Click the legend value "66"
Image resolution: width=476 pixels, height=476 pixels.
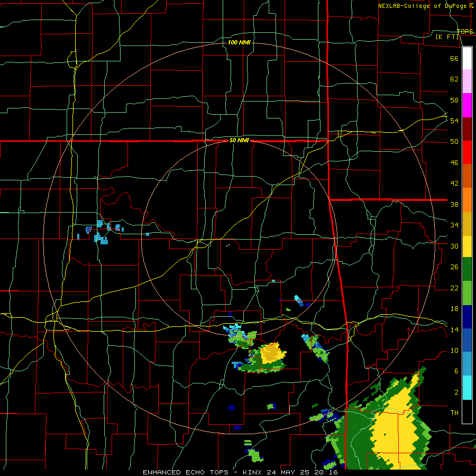[x=454, y=58]
